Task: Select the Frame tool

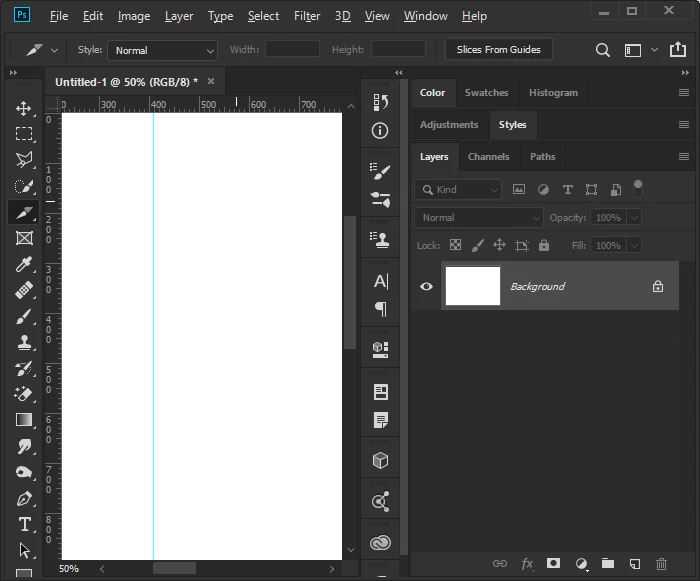Action: [x=24, y=238]
